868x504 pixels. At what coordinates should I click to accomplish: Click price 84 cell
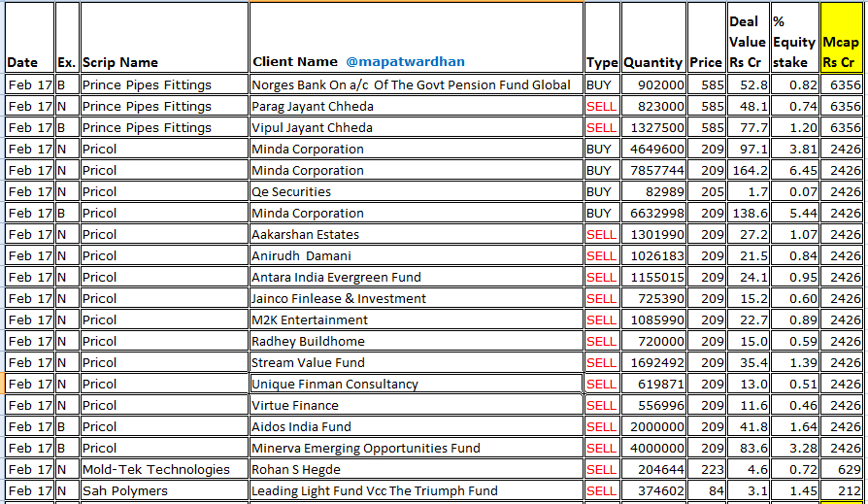point(706,490)
